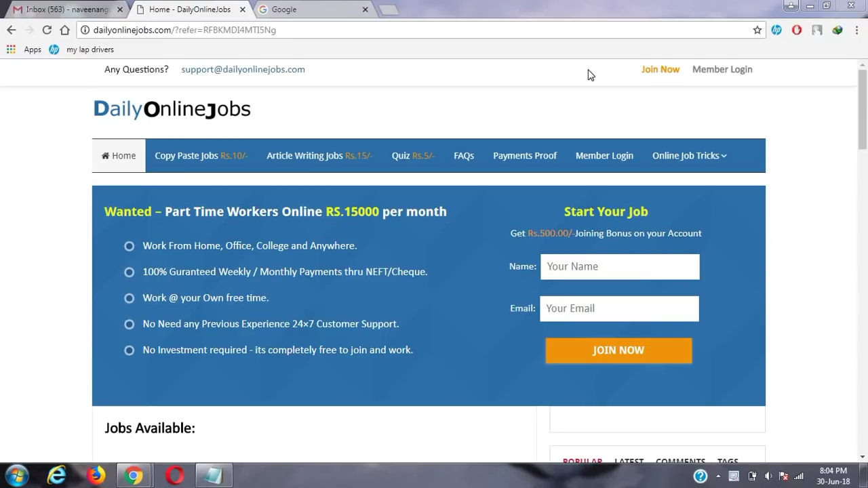The height and width of the screenshot is (488, 868).
Task: Click the address bar URL field
Action: pos(420,30)
